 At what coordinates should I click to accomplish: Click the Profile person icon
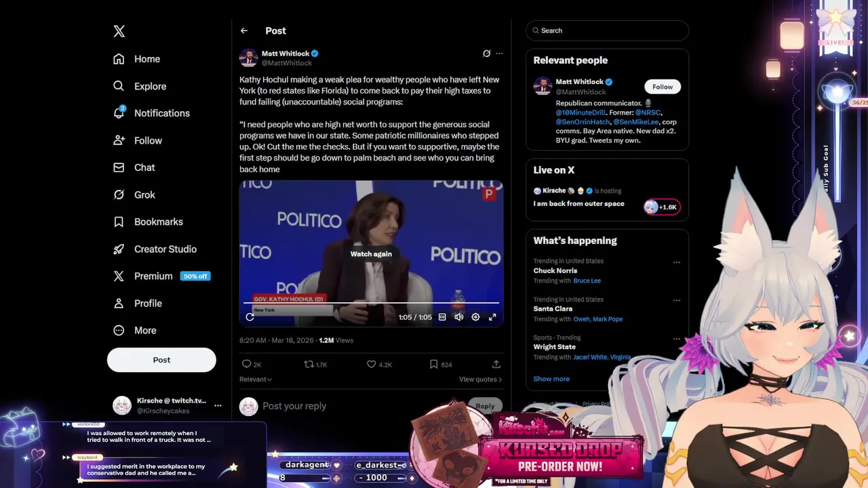119,303
